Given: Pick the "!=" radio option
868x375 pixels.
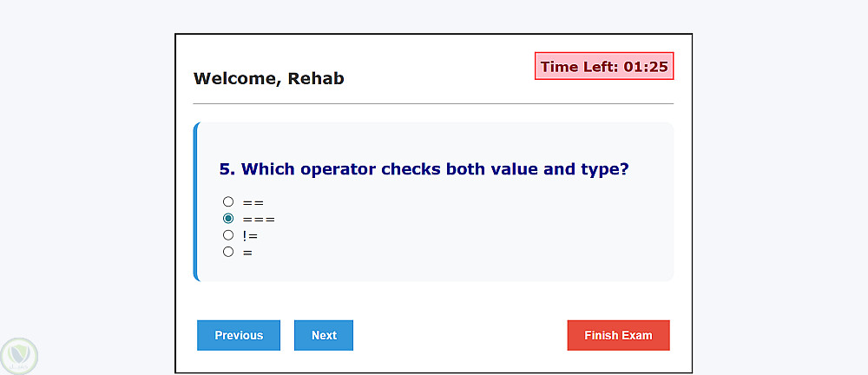Looking at the screenshot, I should [x=228, y=235].
